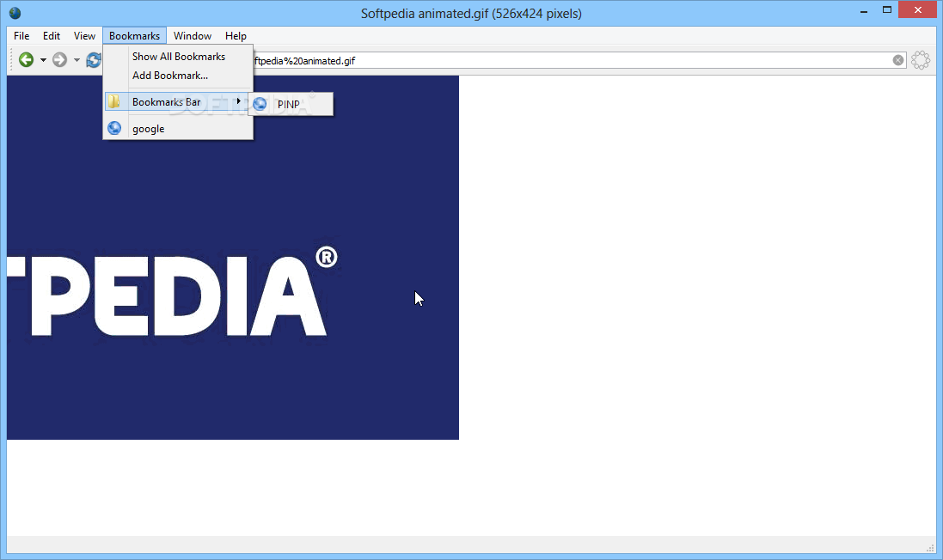Click the green Back navigation arrow
This screenshot has height=560, width=943.
coord(26,59)
